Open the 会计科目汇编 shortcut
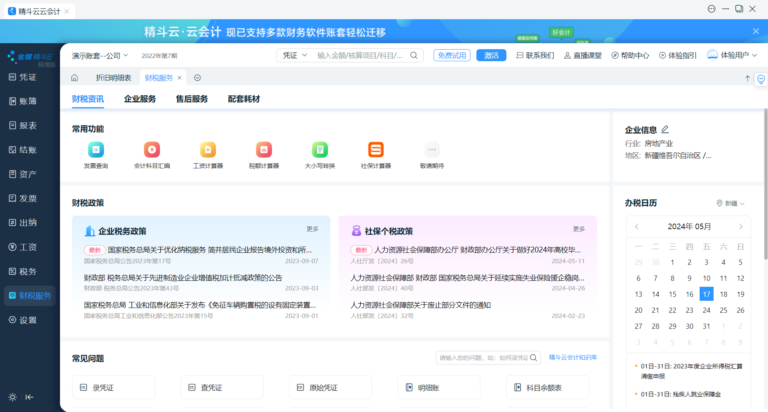Screen dimensions: 768x412 (x=152, y=149)
